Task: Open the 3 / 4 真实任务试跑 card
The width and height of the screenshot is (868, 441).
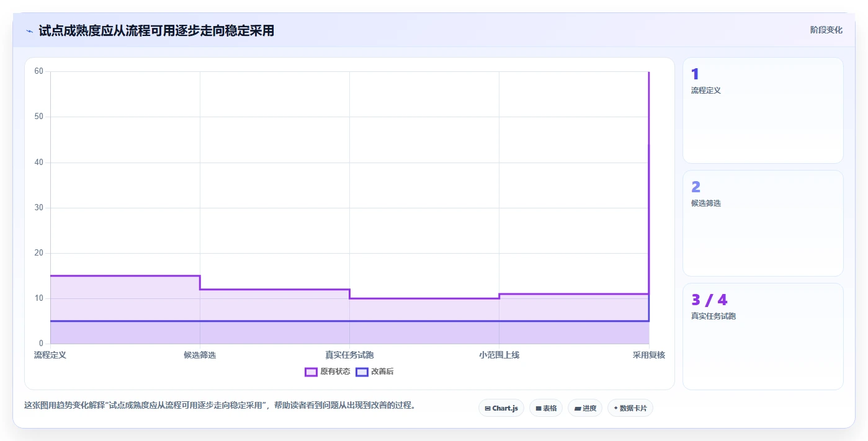Action: pyautogui.click(x=763, y=336)
